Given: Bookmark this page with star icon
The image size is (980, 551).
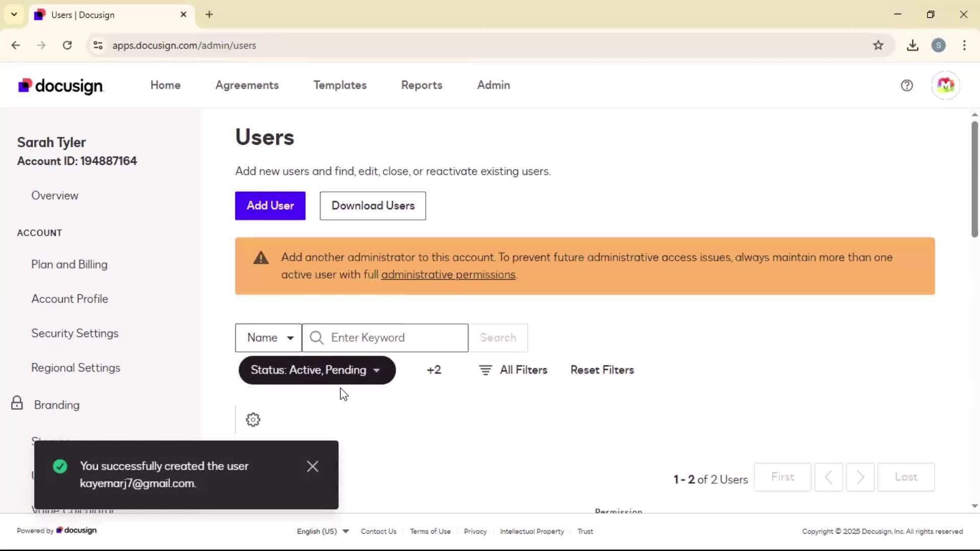Looking at the screenshot, I should click(x=878, y=45).
